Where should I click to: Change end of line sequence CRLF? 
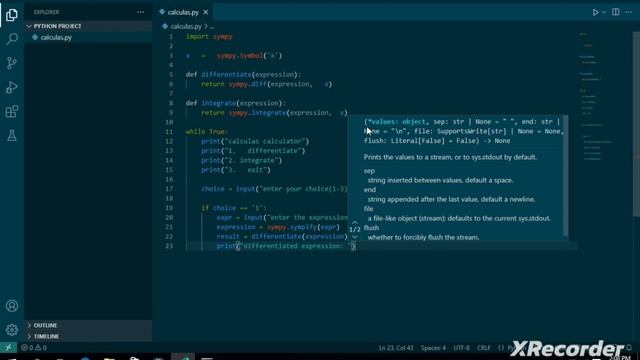pos(484,348)
